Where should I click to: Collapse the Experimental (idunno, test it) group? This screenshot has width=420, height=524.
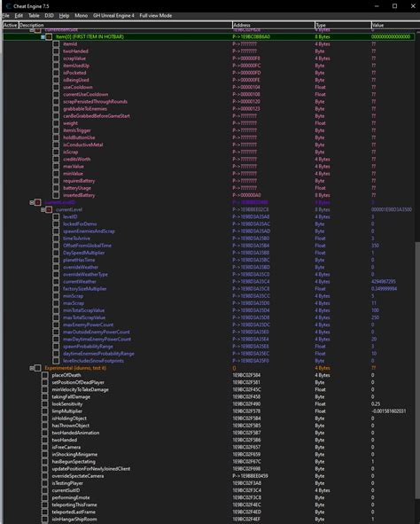click(x=32, y=368)
